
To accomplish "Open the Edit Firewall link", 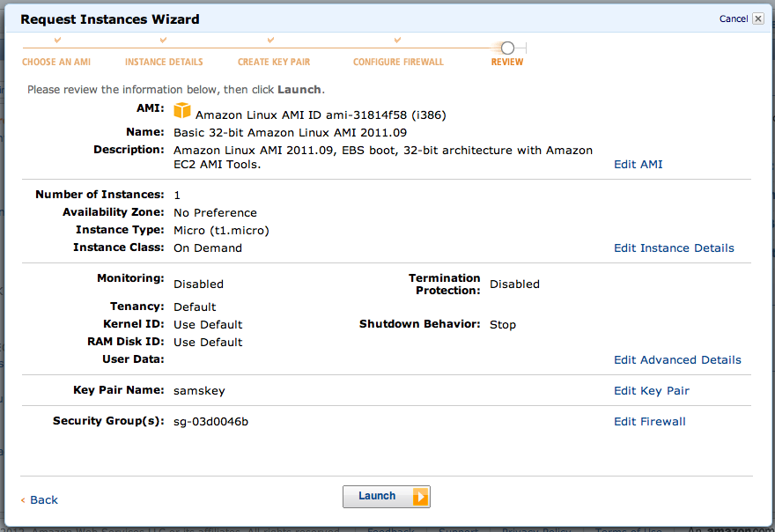I will 649,421.
